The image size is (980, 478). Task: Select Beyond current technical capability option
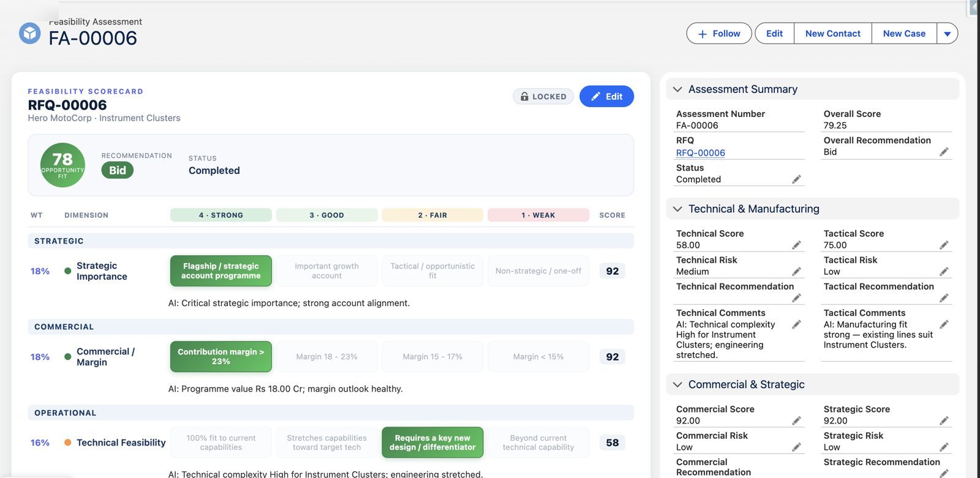click(x=538, y=443)
